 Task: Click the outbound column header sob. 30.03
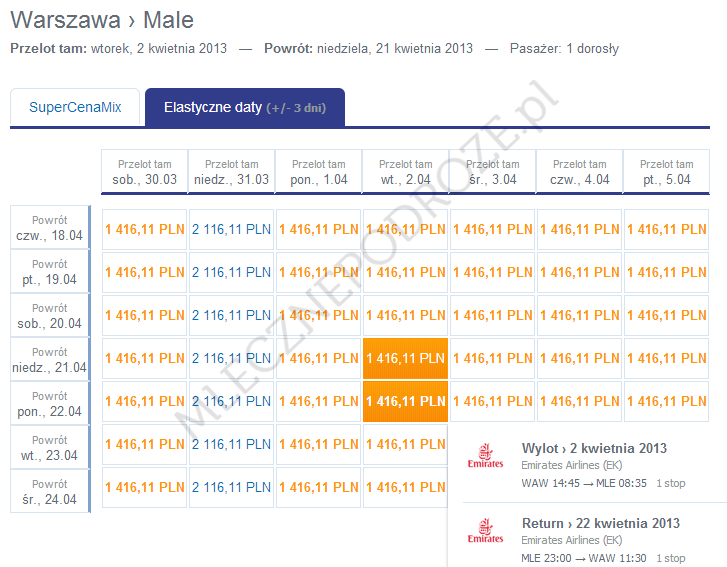[x=145, y=172]
